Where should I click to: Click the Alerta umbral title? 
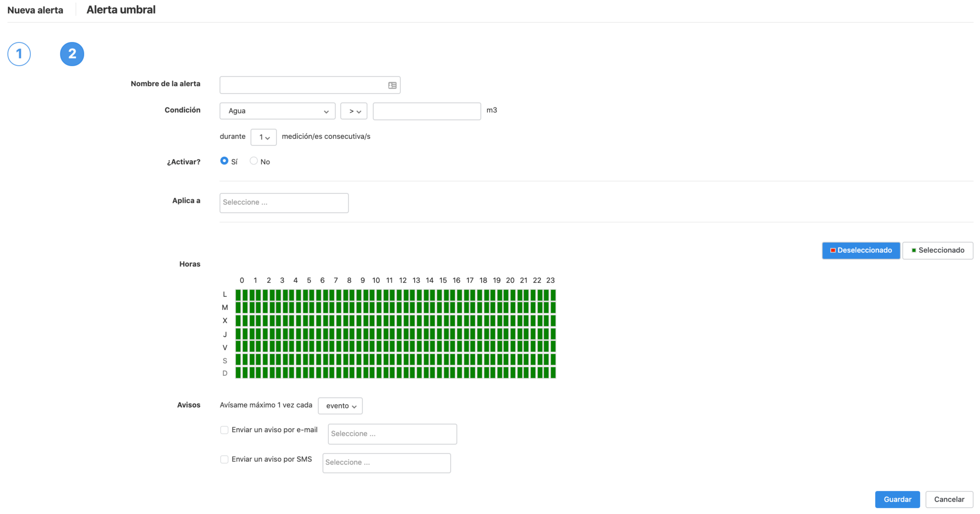pos(121,10)
